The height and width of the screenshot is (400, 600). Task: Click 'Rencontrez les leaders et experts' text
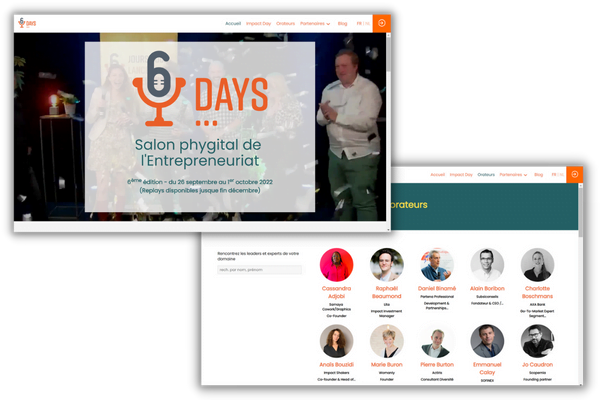click(x=258, y=256)
